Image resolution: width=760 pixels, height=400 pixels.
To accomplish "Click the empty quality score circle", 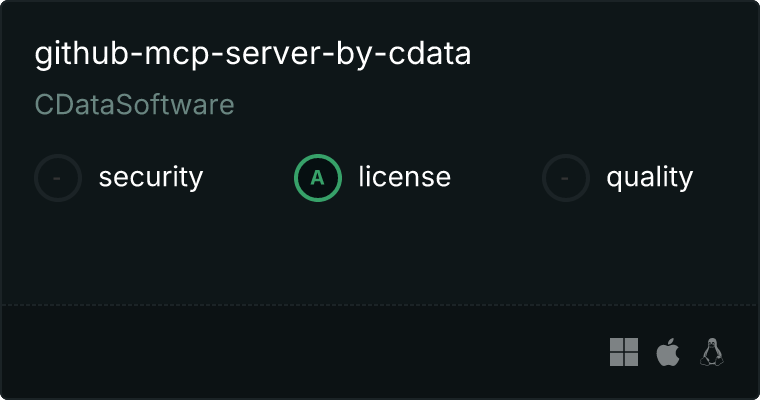I will tap(566, 178).
